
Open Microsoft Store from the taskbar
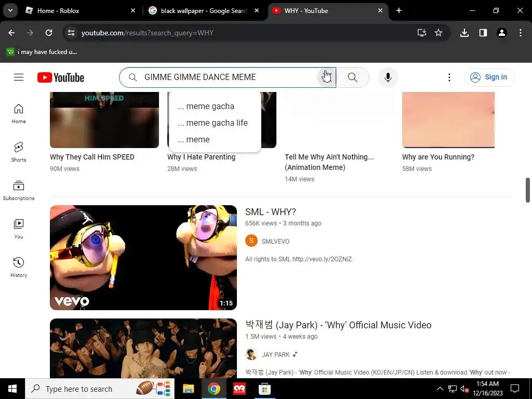[264, 389]
